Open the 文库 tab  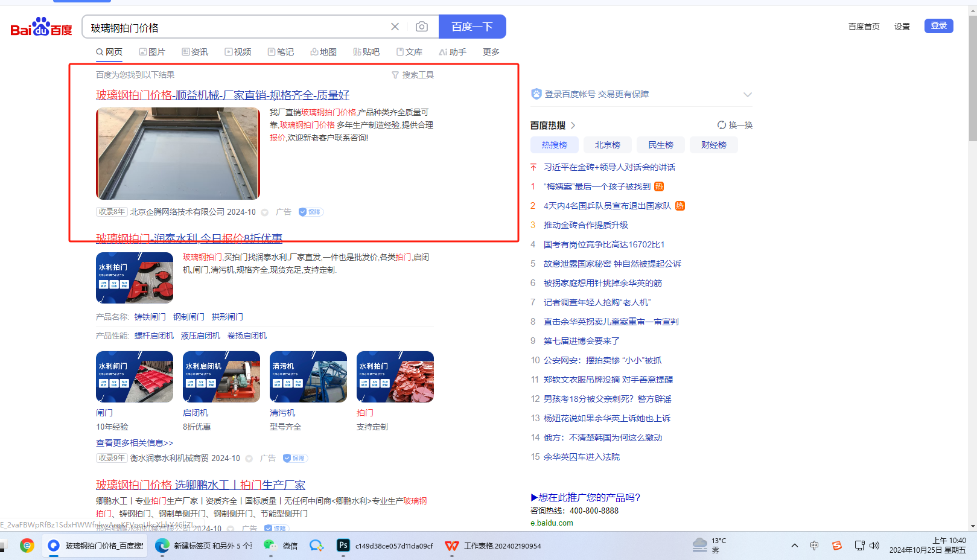(x=409, y=52)
